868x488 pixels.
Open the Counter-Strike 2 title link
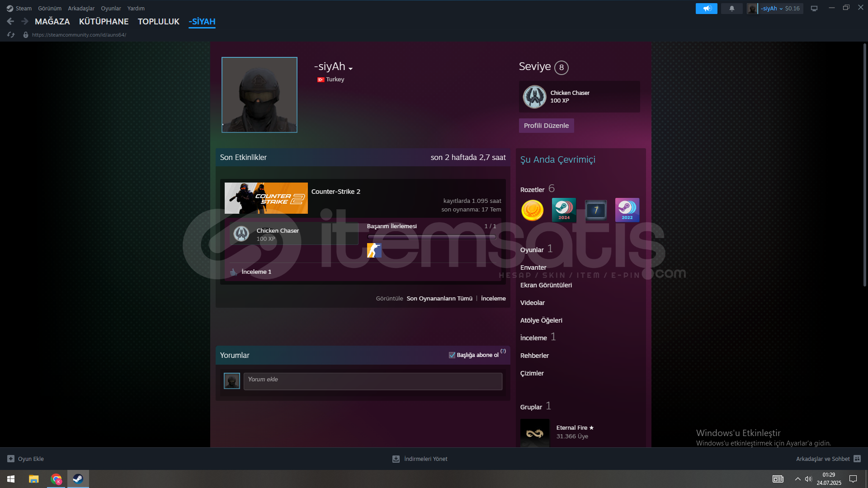point(336,192)
